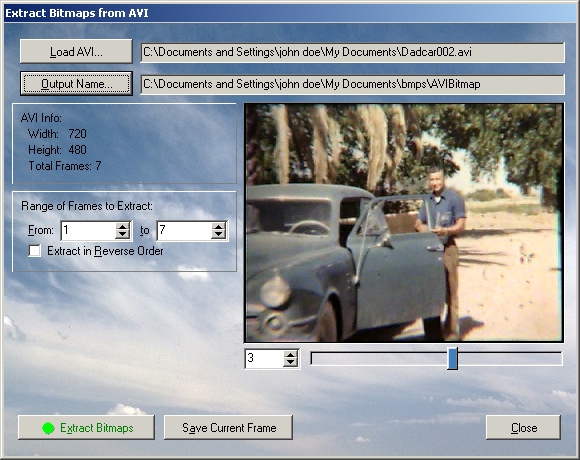Screen dimensions: 580x460
Task: Choose an Output Name for bitmaps
Action: (76, 84)
